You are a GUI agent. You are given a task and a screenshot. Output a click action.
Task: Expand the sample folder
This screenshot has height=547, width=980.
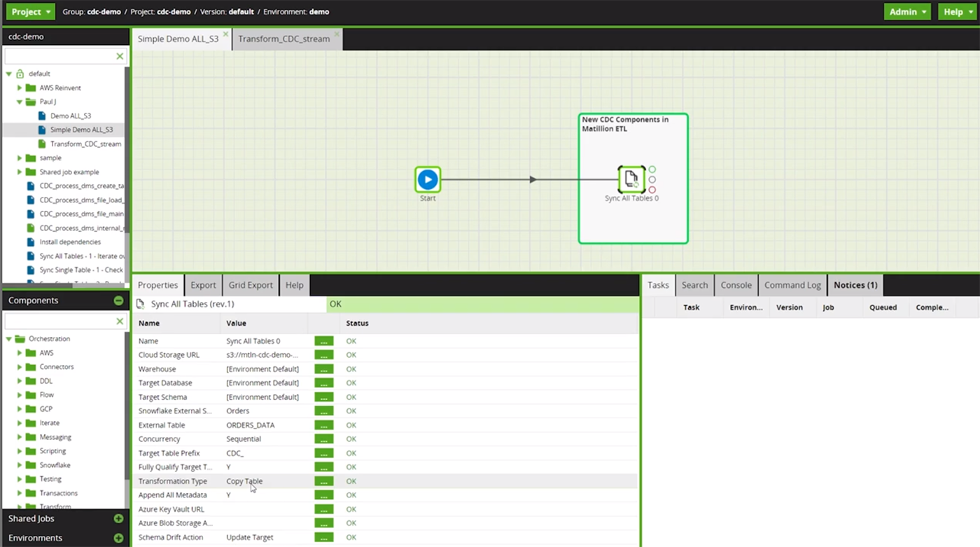coord(20,158)
